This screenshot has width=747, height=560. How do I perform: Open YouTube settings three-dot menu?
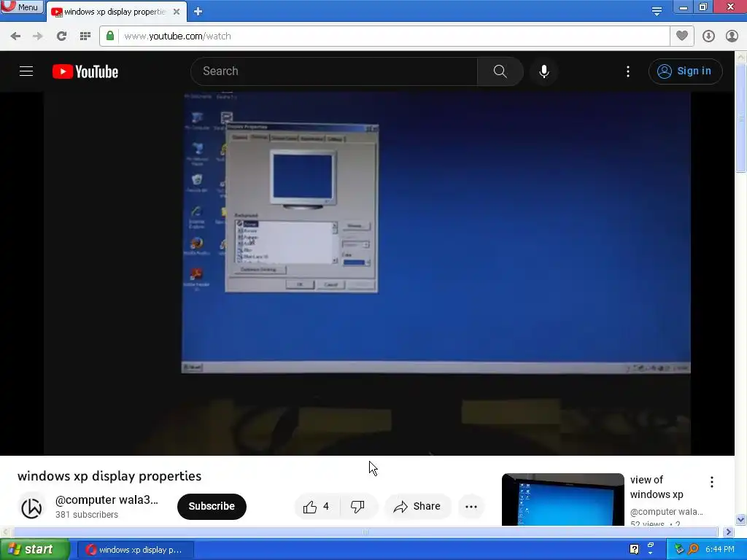click(628, 71)
